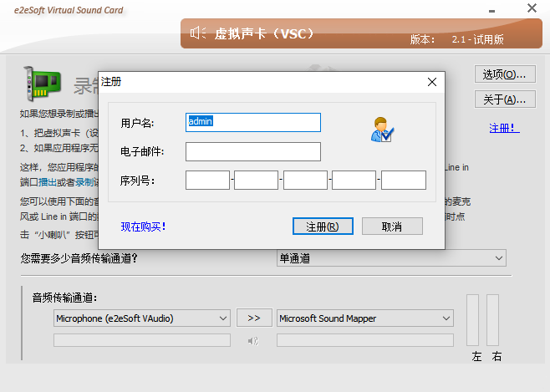Click the fifth 序列号 serial box
Image resolution: width=550 pixels, height=392 pixels.
pos(404,181)
